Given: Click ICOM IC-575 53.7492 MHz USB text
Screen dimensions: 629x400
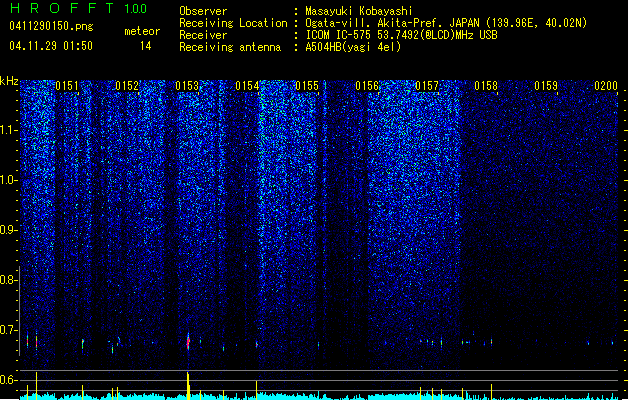Looking at the screenshot, I should click(x=402, y=35).
